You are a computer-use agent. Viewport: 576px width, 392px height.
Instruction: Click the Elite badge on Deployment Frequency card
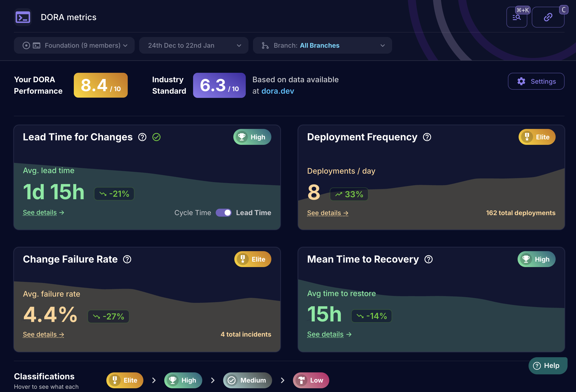point(537,137)
